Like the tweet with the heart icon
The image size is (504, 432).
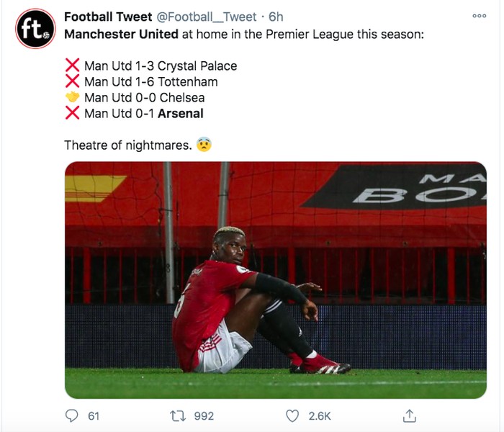pyautogui.click(x=292, y=415)
